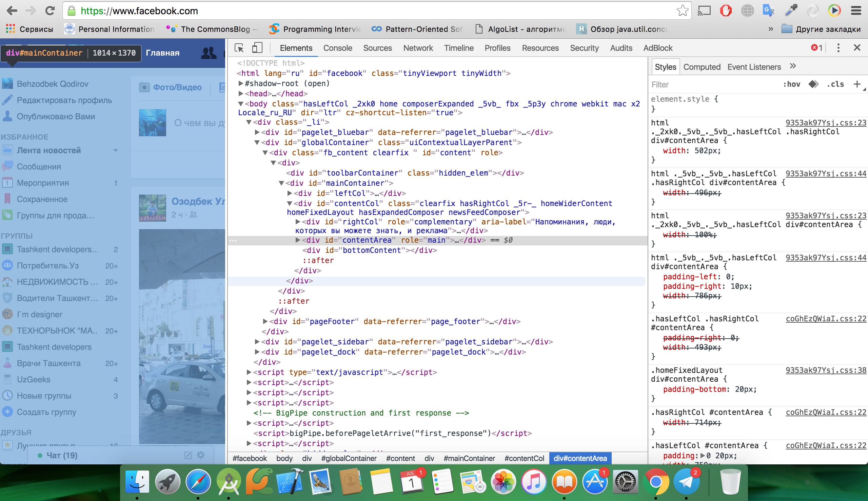Click the browser back arrow

click(12, 11)
